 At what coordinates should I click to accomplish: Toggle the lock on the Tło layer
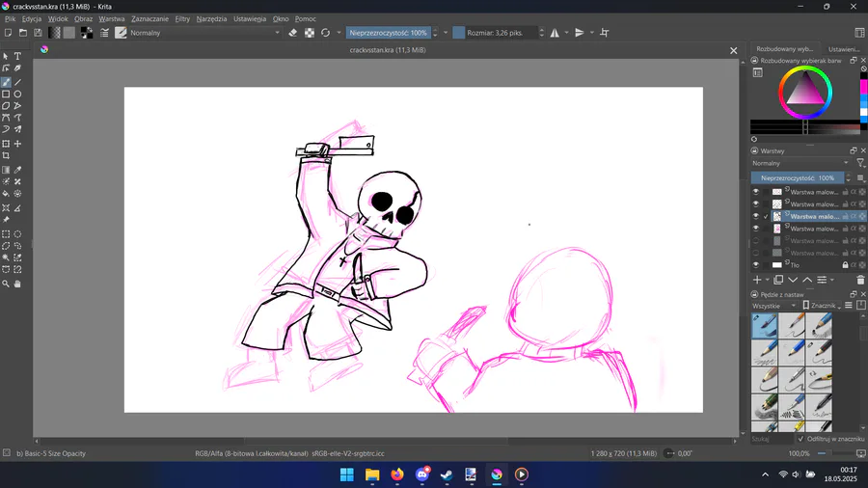pyautogui.click(x=845, y=265)
